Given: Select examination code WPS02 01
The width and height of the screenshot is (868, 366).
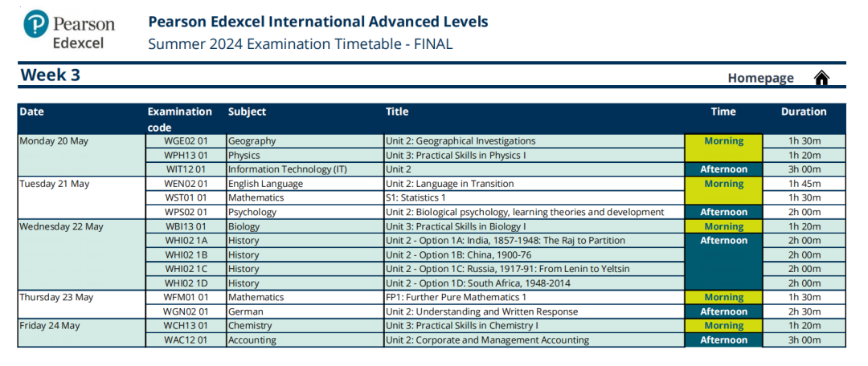Looking at the screenshot, I should (186, 213).
